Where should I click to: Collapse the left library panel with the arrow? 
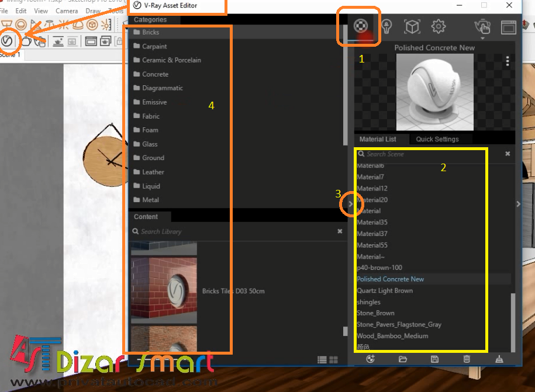[x=350, y=204]
